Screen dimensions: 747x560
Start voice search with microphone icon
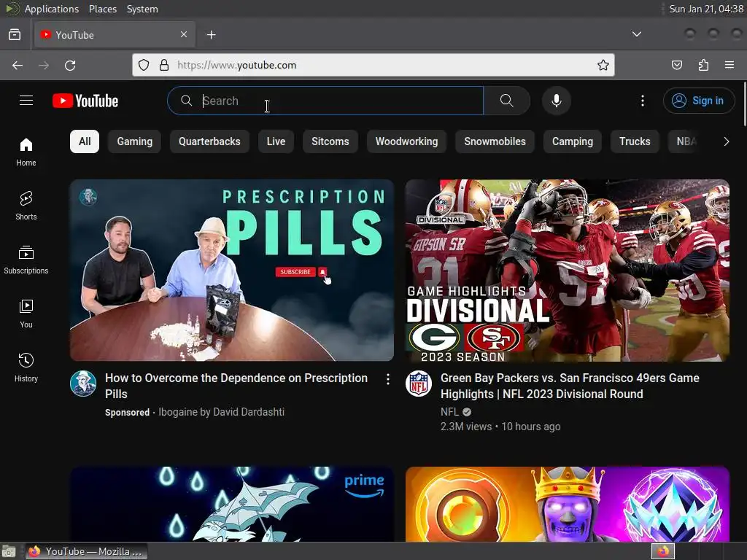tap(557, 101)
